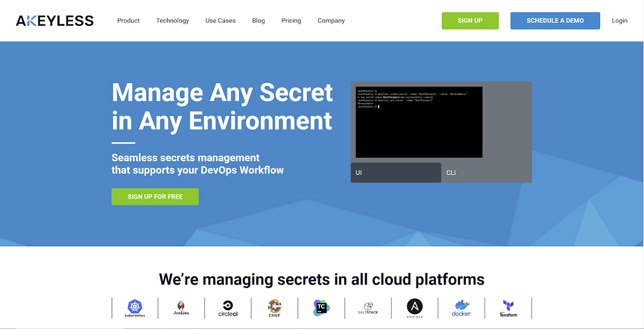This screenshot has height=329, width=644.
Task: Open the Ansible logo
Action: coord(414,308)
